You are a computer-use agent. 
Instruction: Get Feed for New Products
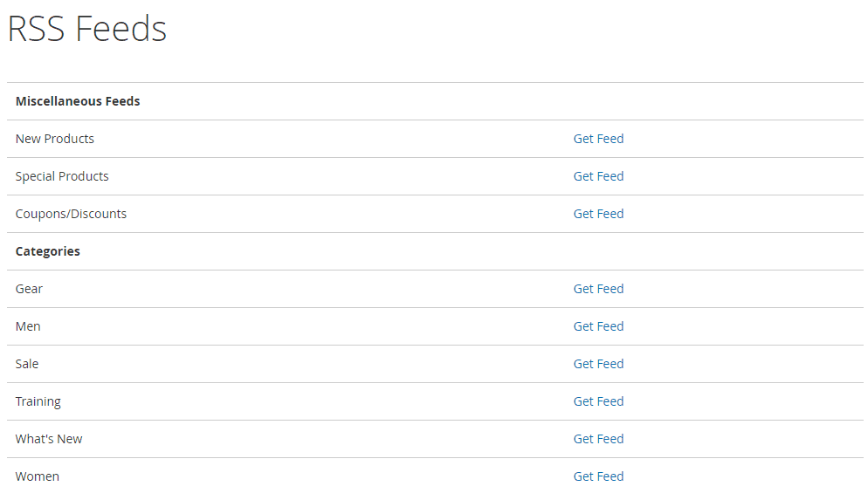[x=598, y=139]
